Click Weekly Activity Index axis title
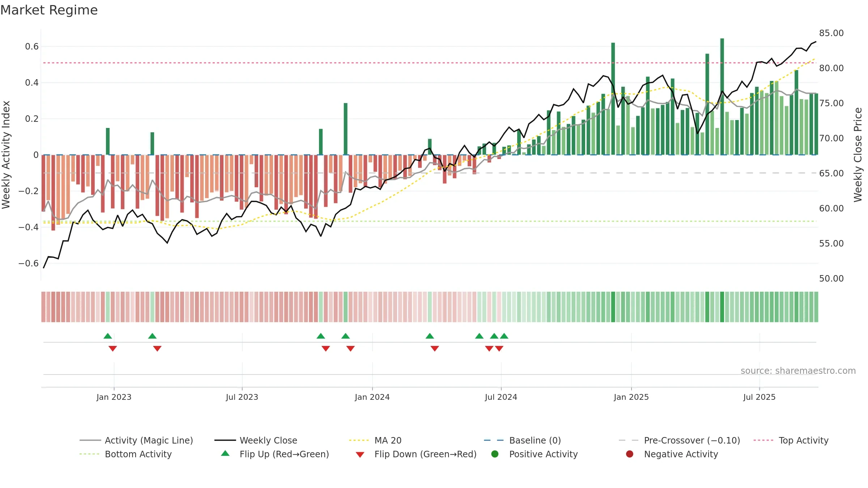Image resolution: width=868 pixels, height=488 pixels. point(6,155)
